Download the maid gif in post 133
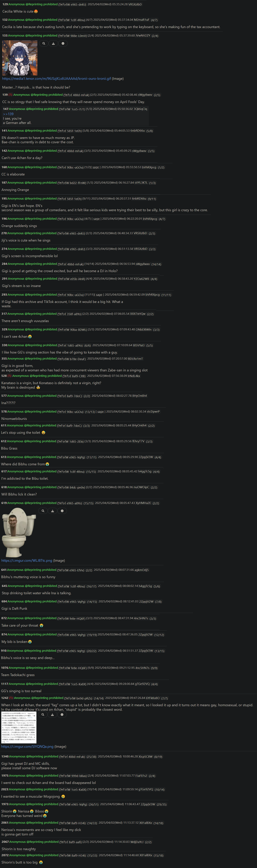 click(53, 43)
